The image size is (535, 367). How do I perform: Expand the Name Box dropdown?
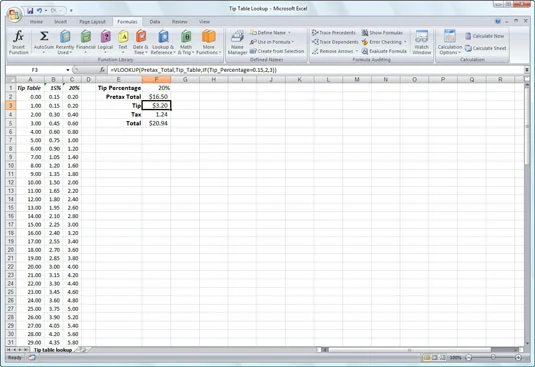[x=68, y=70]
